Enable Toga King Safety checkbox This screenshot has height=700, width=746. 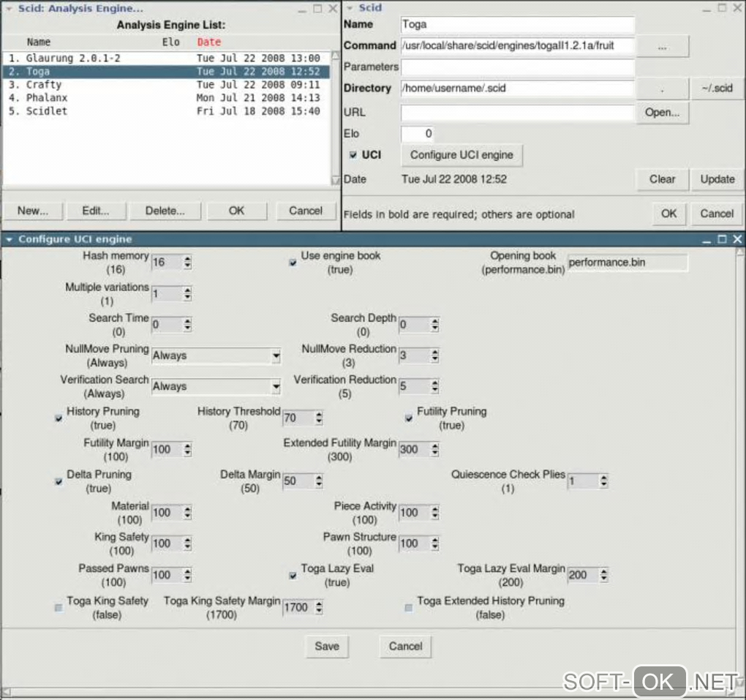pyautogui.click(x=59, y=608)
